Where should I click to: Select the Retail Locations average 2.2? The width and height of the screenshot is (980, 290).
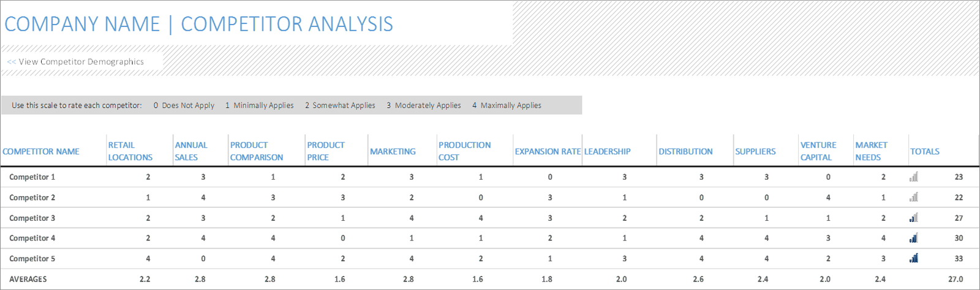click(145, 279)
